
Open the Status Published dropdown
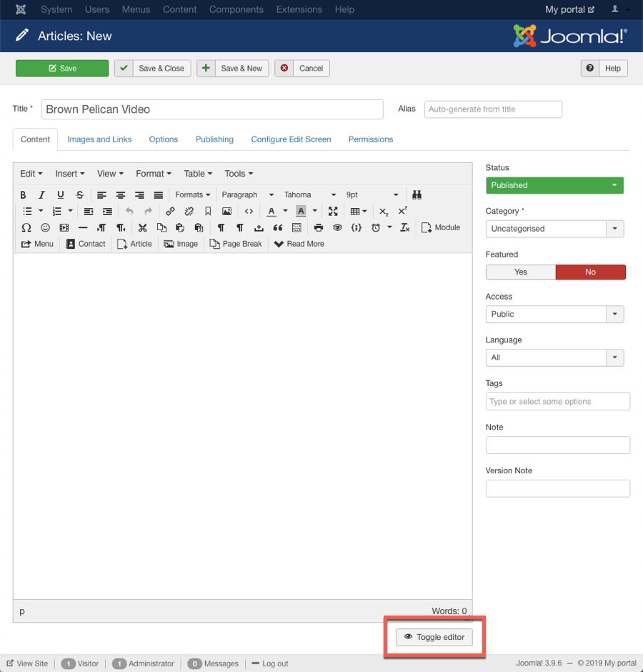click(554, 185)
